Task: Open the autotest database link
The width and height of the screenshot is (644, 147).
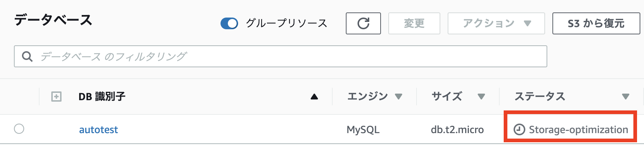Action: 99,130
